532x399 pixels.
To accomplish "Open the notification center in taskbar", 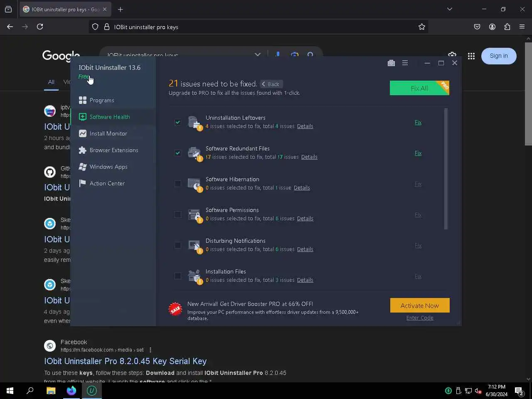I will tap(519, 391).
